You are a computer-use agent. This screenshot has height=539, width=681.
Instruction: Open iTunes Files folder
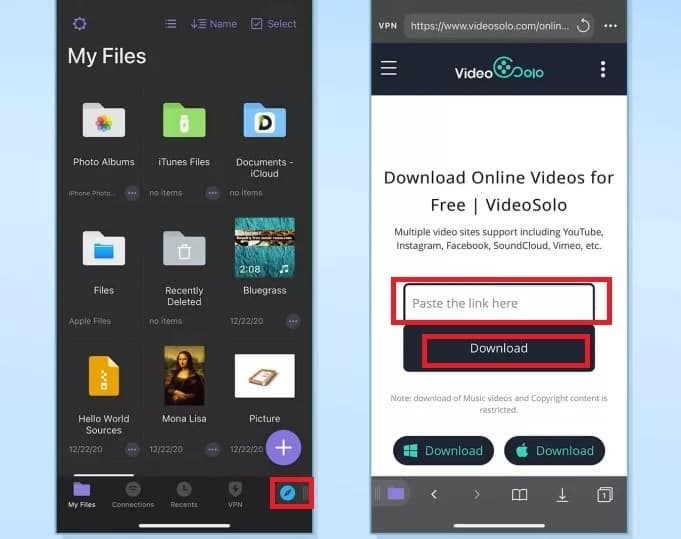(184, 120)
